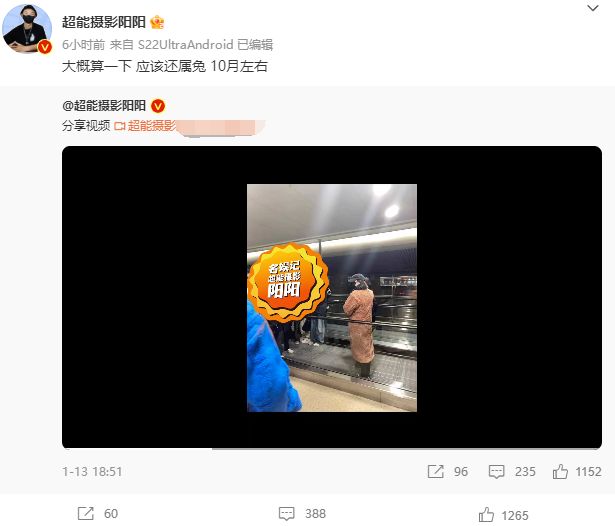This screenshot has height=526, width=615.
Task: Open the poster's profile avatar
Action: [27, 29]
